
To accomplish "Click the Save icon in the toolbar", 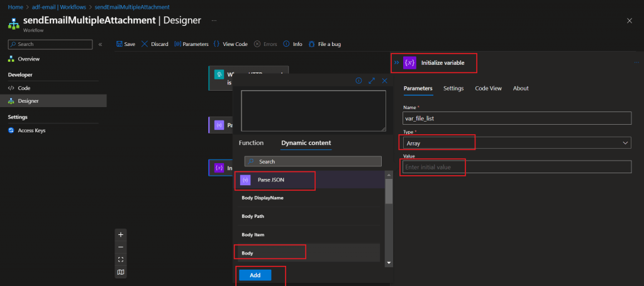I will pos(119,44).
